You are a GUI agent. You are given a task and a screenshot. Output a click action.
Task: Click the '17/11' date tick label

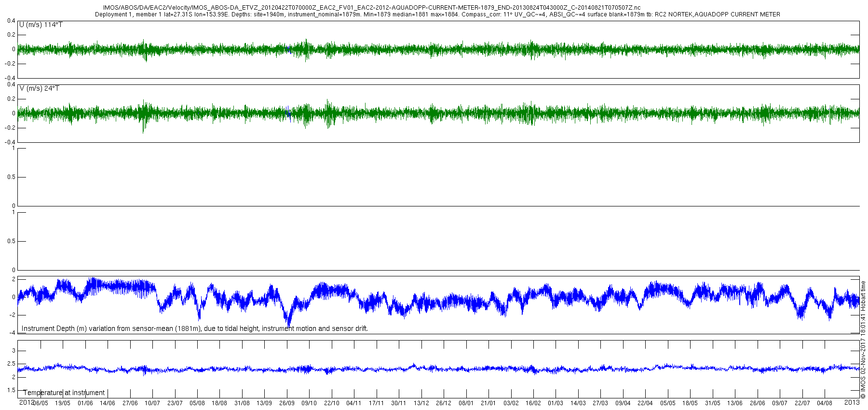[377, 403]
